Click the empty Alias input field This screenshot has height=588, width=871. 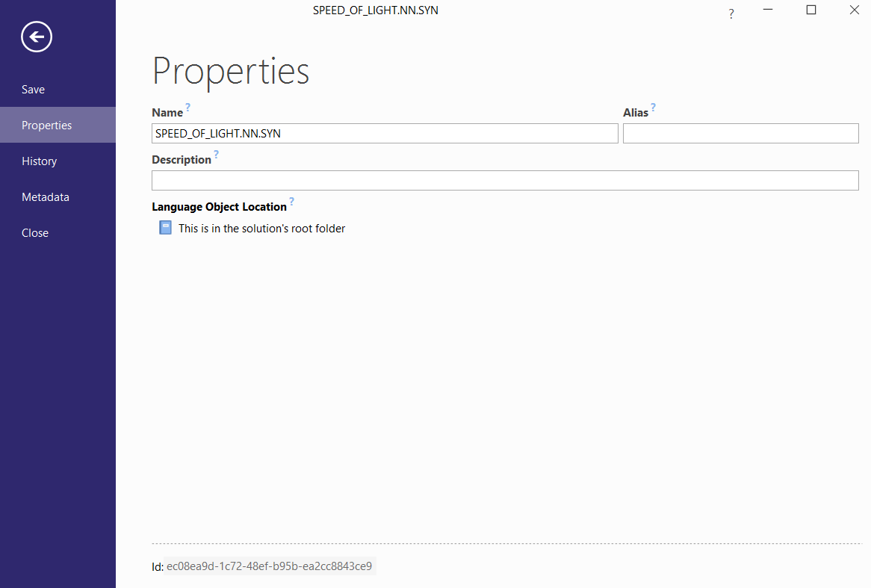(x=740, y=133)
